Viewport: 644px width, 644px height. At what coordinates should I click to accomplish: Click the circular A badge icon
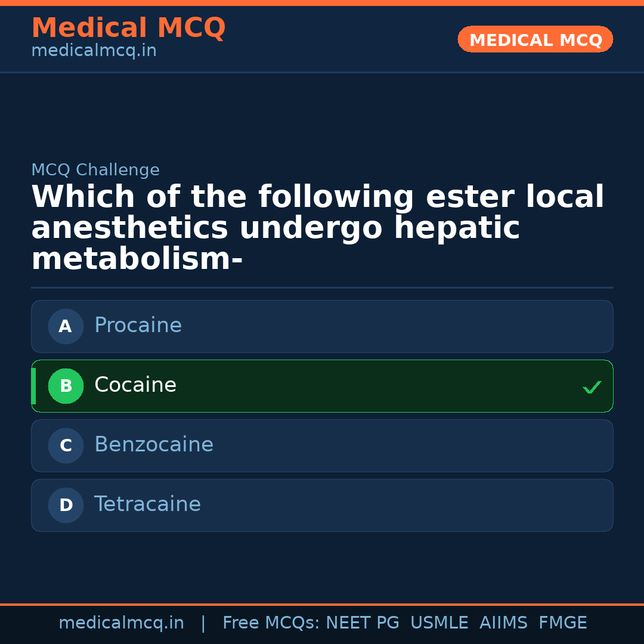pos(66,326)
